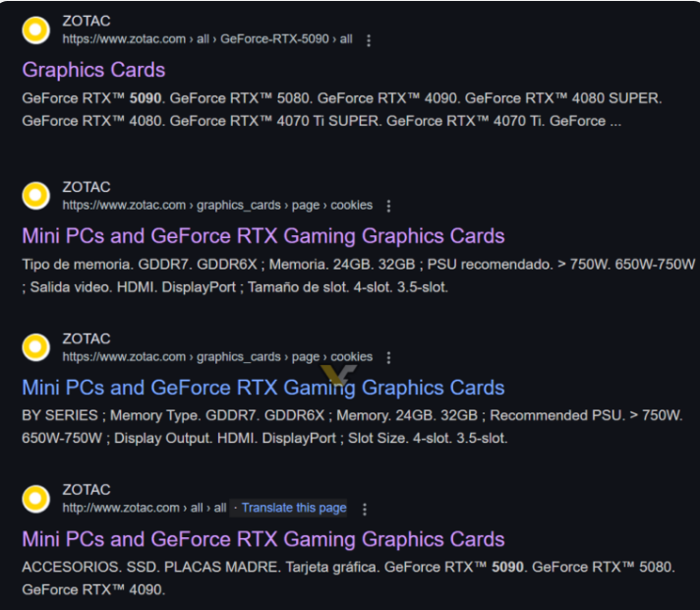700x610 pixels.
Task: Click snippet line "; Salida video. HDMI. DisplayPort"
Action: 235,287
